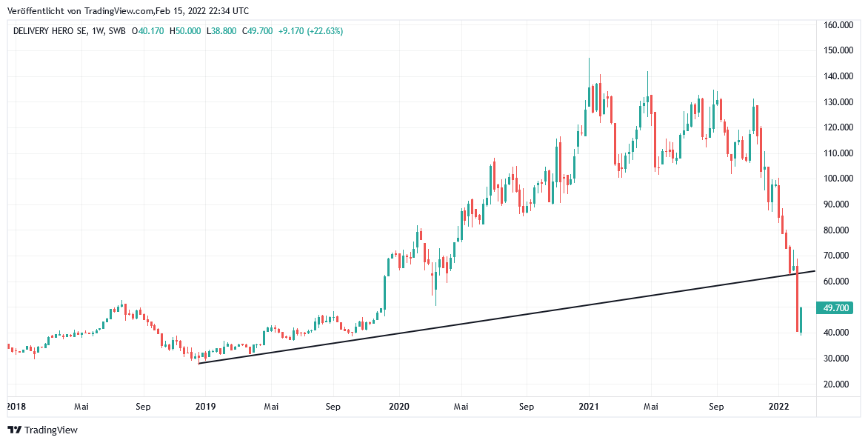Click the Sep label between 2021 and 2022
Screen dimensions: 868x443
pos(716,407)
